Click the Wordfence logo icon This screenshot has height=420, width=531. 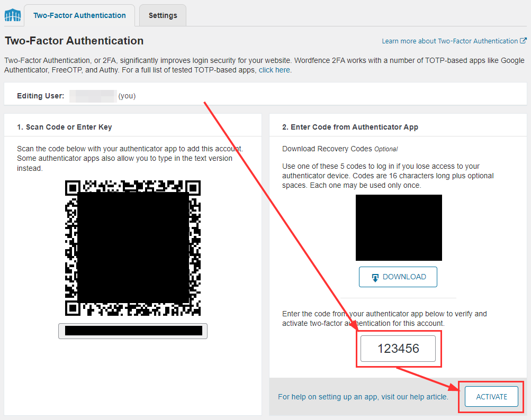coord(13,15)
